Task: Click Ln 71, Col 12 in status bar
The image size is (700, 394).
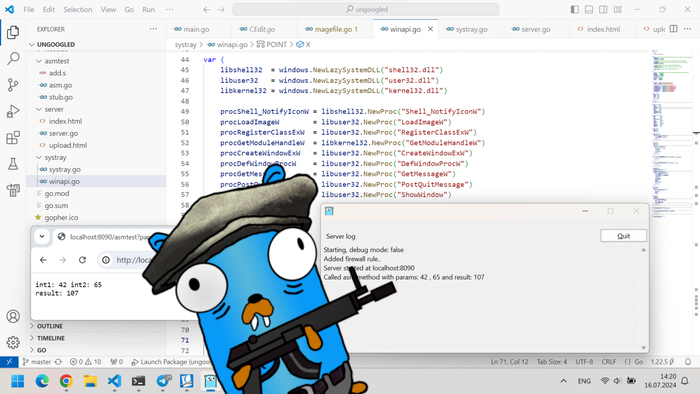Action: point(509,362)
